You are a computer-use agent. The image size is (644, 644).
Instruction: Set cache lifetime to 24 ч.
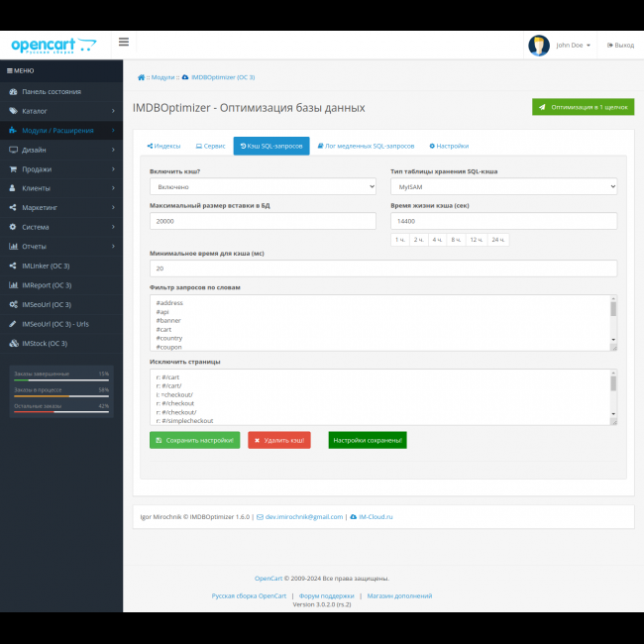tap(497, 240)
